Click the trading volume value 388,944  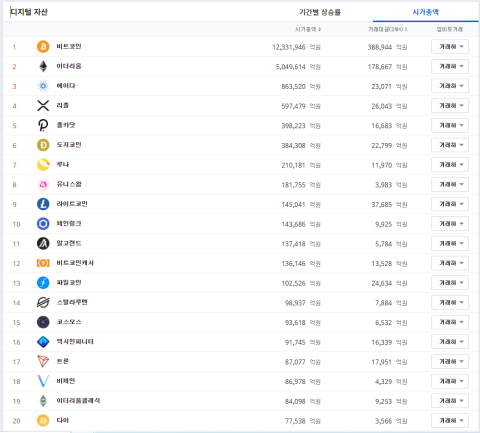click(x=380, y=47)
